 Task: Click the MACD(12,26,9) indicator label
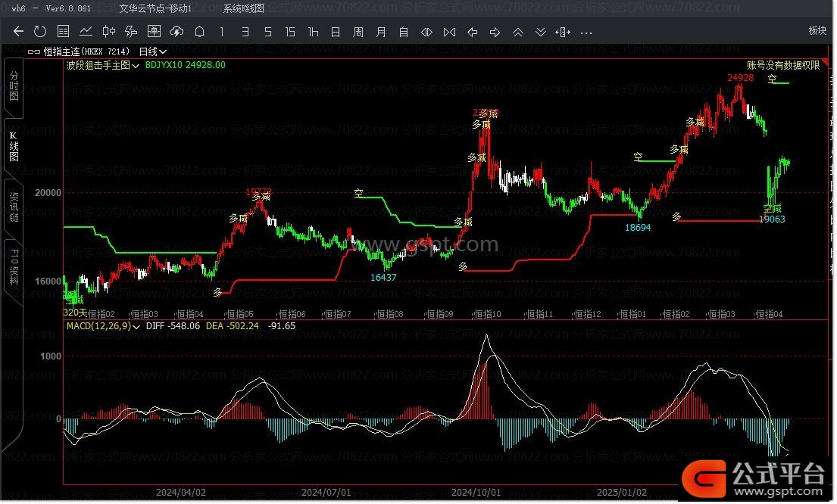(98, 326)
